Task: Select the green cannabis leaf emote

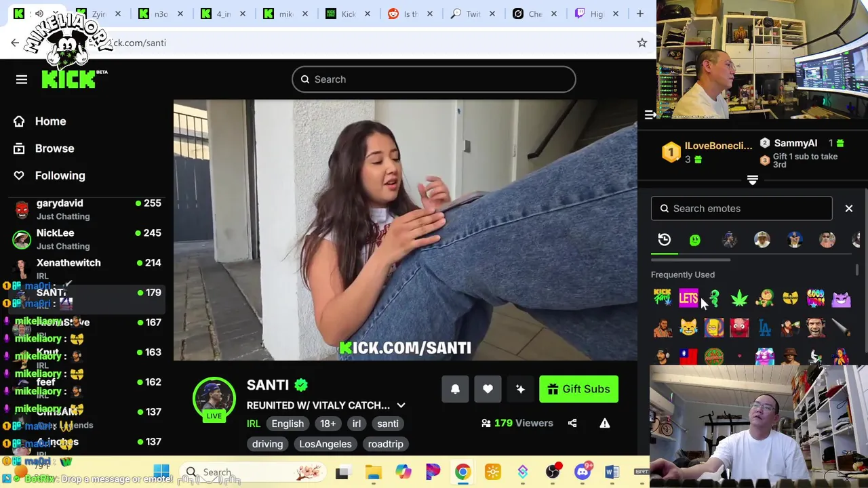Action: 739,298
